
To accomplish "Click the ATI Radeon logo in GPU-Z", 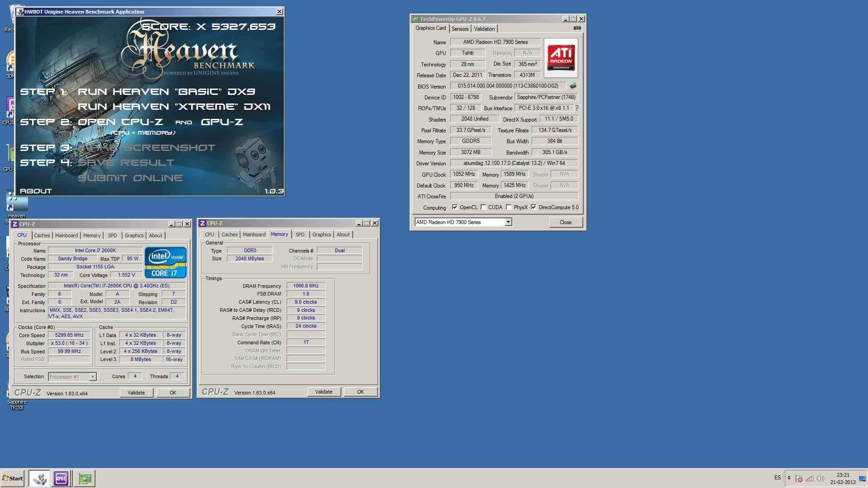I will (561, 58).
